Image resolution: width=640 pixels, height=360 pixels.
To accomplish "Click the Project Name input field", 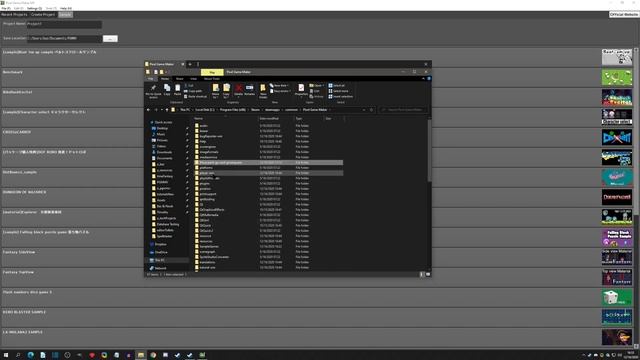I will (x=64, y=24).
